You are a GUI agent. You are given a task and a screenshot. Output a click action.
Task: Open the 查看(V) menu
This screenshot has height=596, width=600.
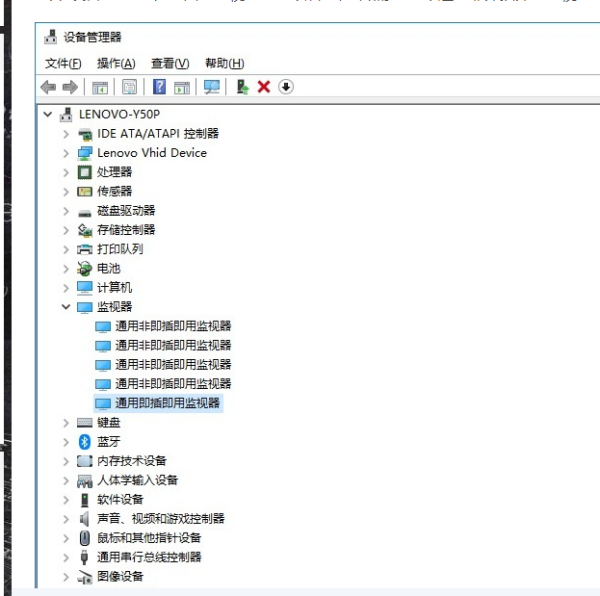tap(170, 63)
